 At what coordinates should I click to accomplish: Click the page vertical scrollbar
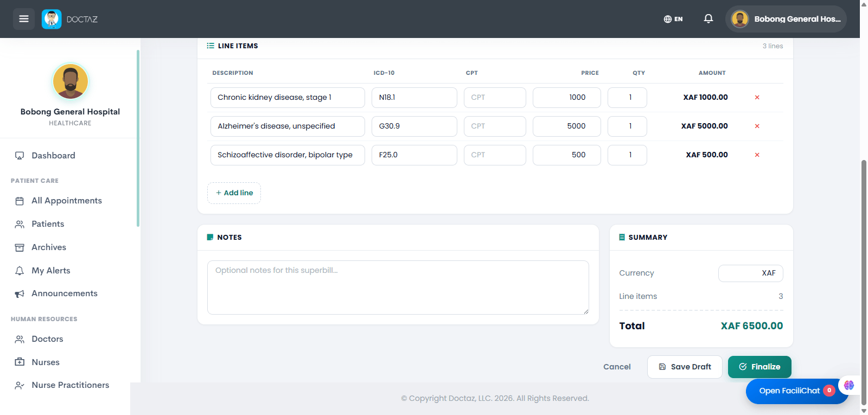[x=864, y=282]
